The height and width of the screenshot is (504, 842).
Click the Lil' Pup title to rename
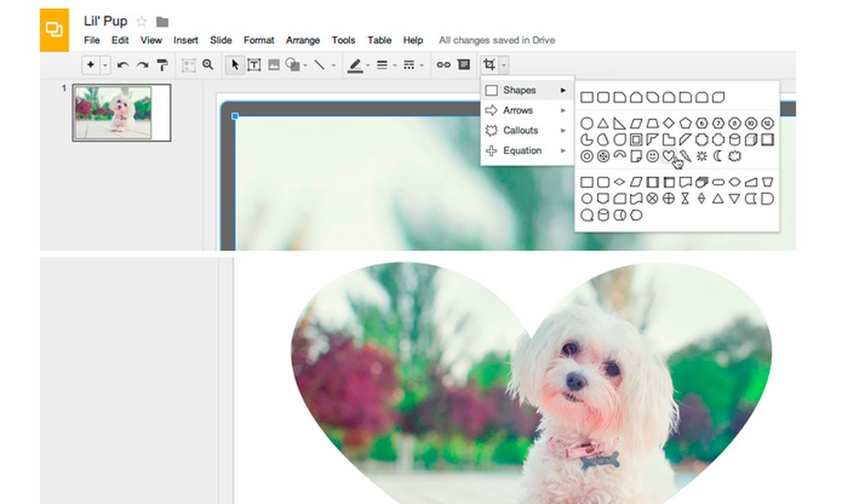tap(104, 21)
